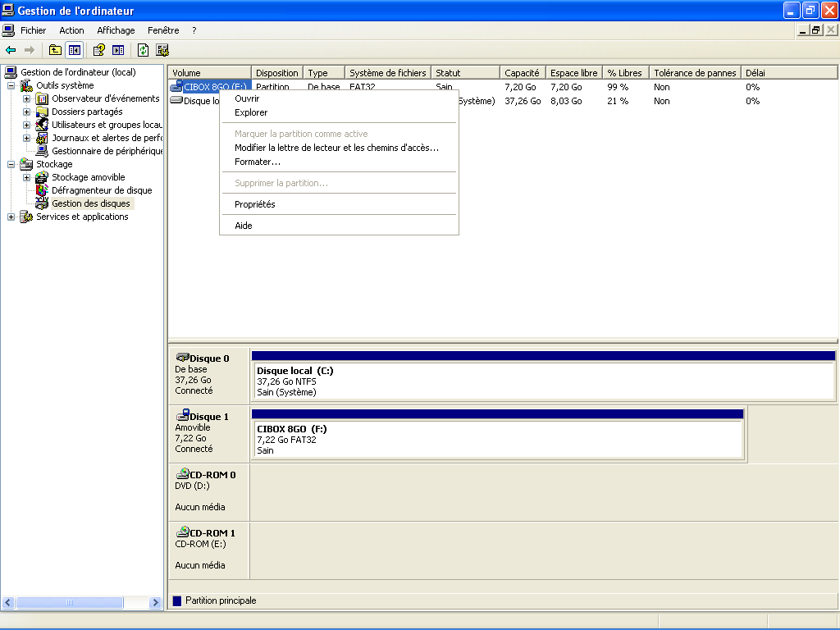
Task: Select Propriétés in the context menu
Action: click(x=254, y=204)
